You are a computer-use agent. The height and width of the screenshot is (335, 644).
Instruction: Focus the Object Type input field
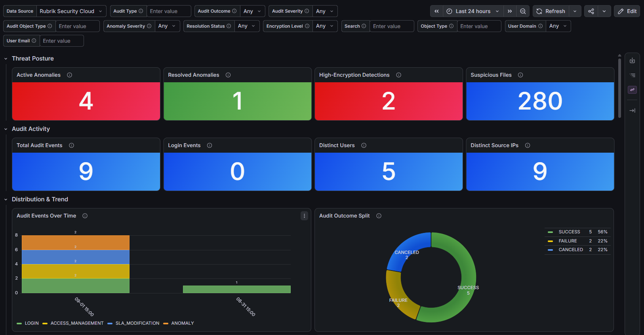point(479,26)
